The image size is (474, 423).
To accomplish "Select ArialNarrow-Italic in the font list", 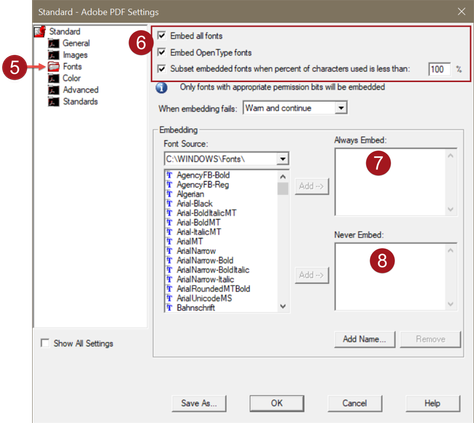I will [x=205, y=279].
